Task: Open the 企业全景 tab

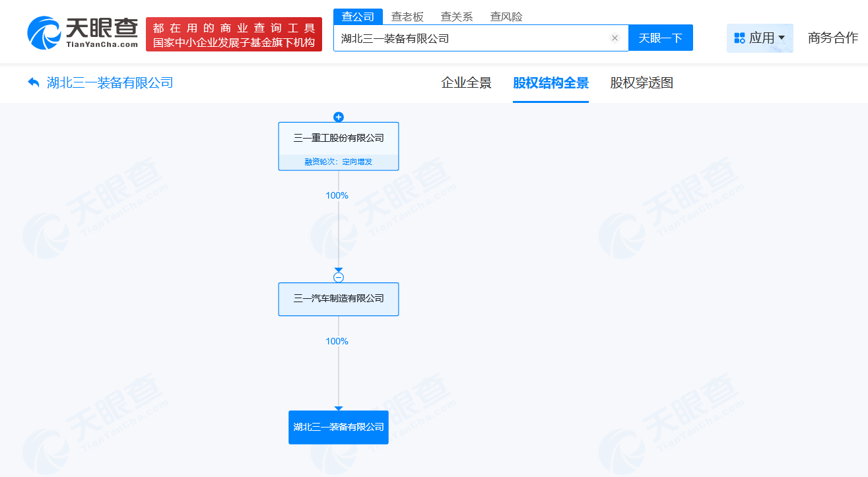Action: tap(466, 83)
